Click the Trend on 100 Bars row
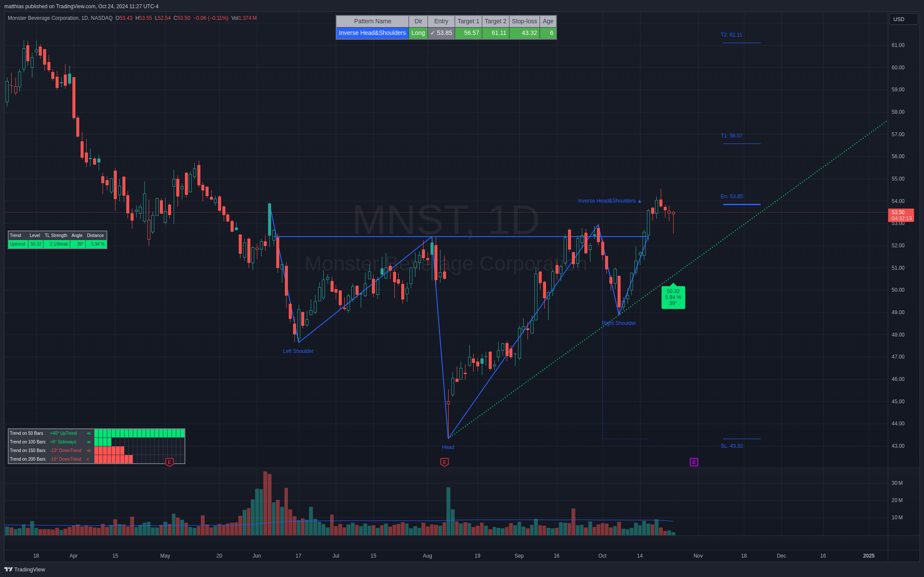Image resolution: width=924 pixels, height=577 pixels. pyautogui.click(x=97, y=442)
